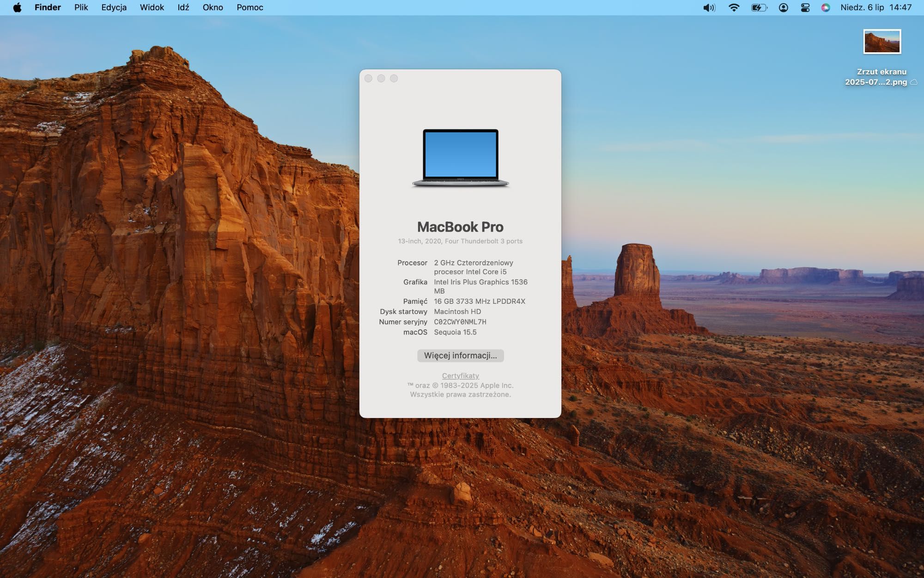
Task: Open the Apple menu
Action: tap(17, 7)
